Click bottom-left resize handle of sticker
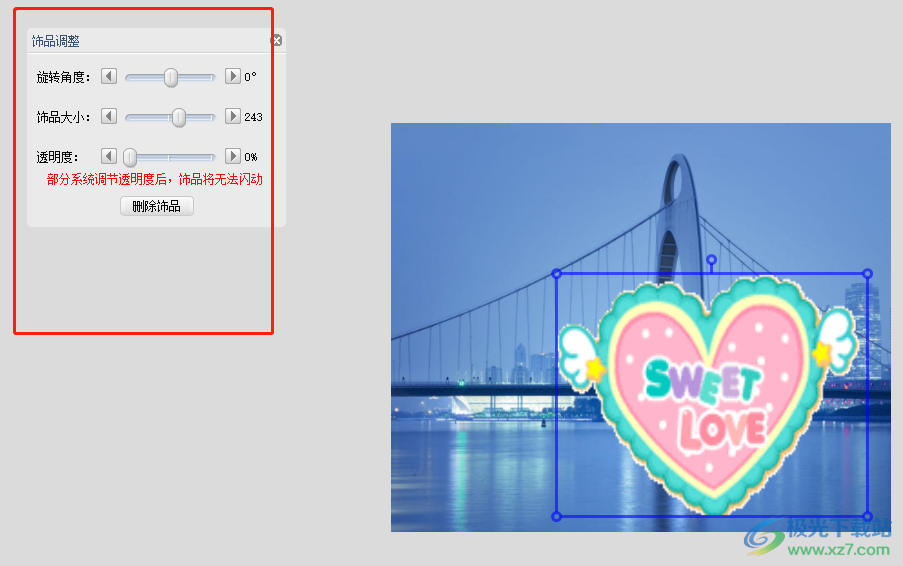 click(x=556, y=516)
